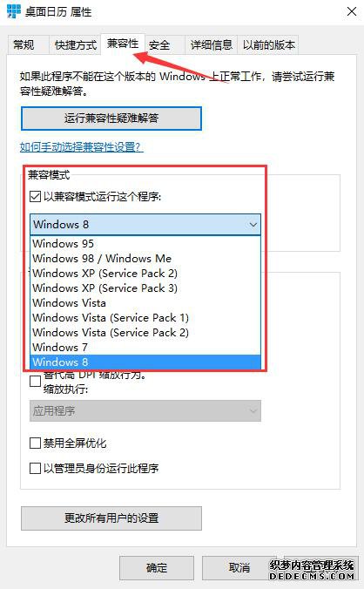This screenshot has width=364, height=589.
Task: Uncheck run in compatibility mode checkbox
Action: point(35,196)
